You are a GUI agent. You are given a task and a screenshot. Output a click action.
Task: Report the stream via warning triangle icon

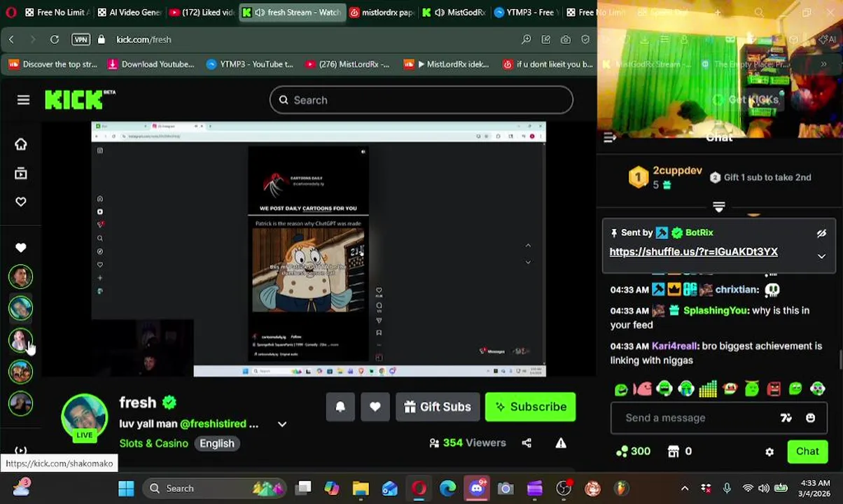click(561, 442)
